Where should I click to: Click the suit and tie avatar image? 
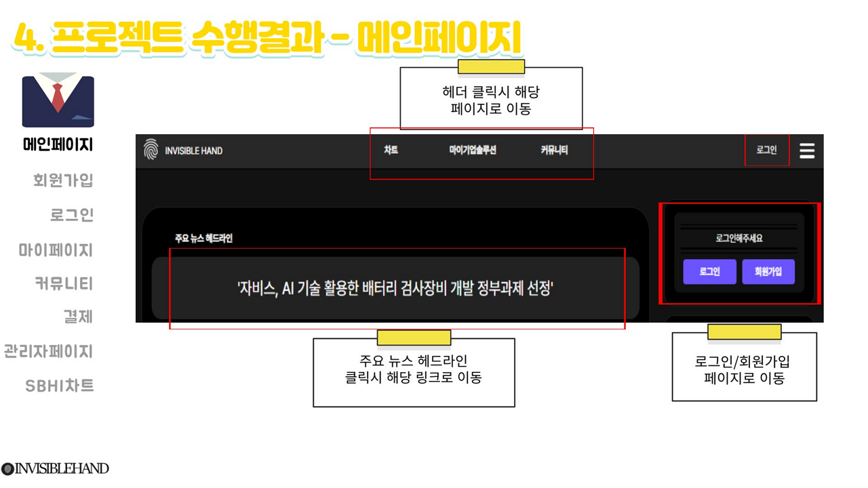[58, 100]
